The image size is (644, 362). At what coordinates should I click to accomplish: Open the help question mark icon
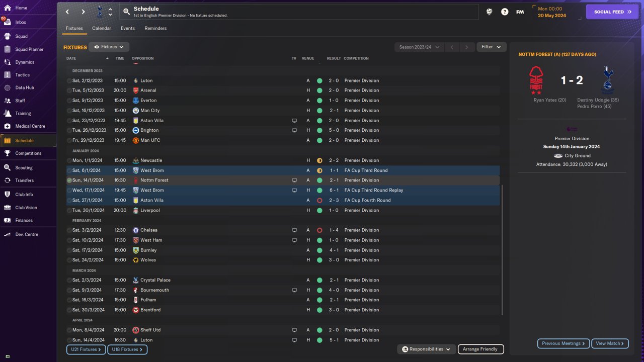(x=505, y=12)
